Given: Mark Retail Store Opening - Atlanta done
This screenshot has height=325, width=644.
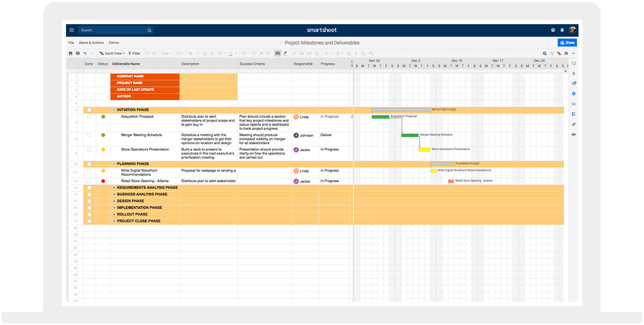Looking at the screenshot, I should click(89, 181).
